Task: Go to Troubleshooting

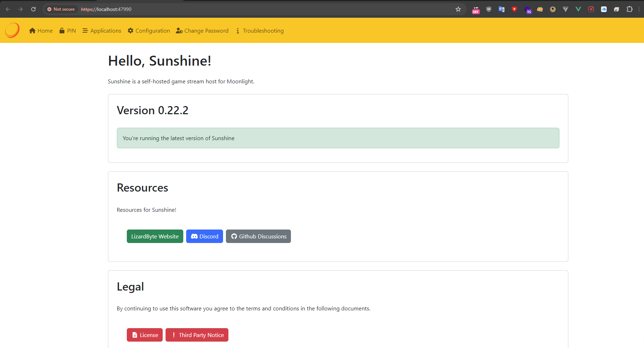Action: (260, 31)
